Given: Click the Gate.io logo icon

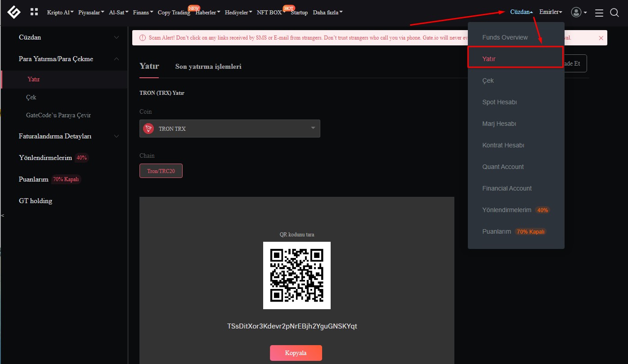Looking at the screenshot, I should [x=14, y=12].
